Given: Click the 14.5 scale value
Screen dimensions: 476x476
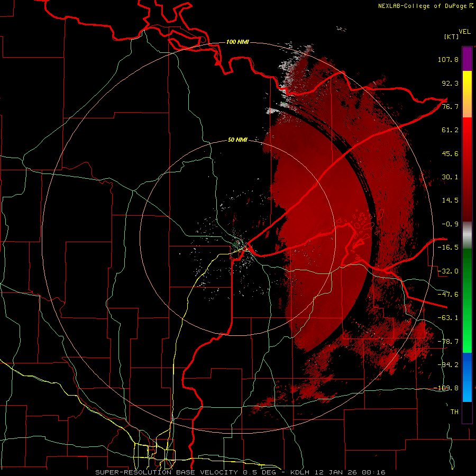Looking at the screenshot, I should 450,200.
